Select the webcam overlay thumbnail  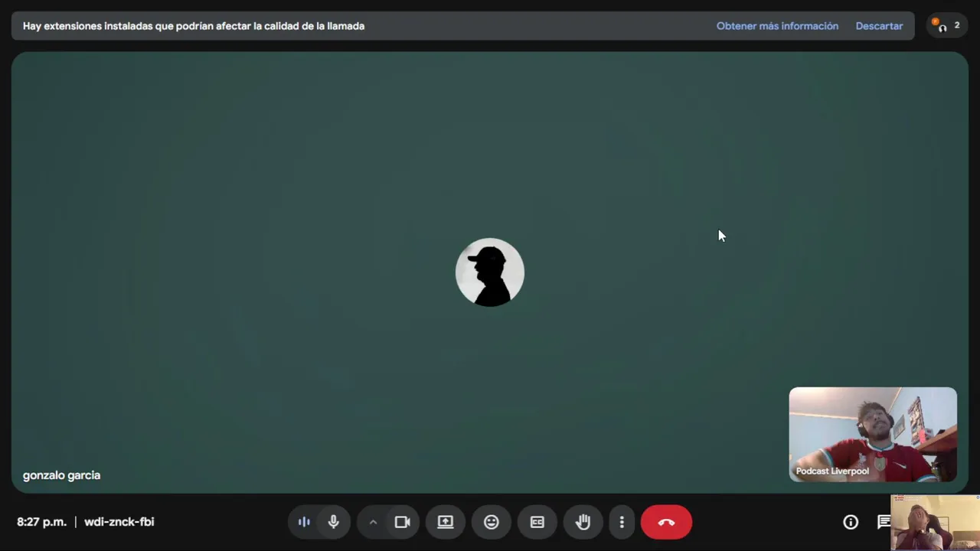[936, 522]
